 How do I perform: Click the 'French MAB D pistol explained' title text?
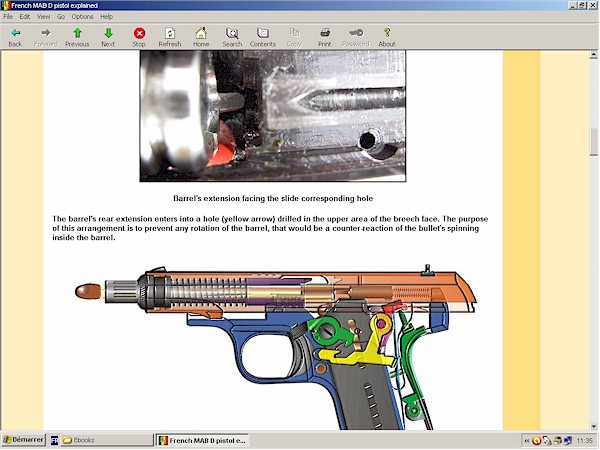(55, 6)
